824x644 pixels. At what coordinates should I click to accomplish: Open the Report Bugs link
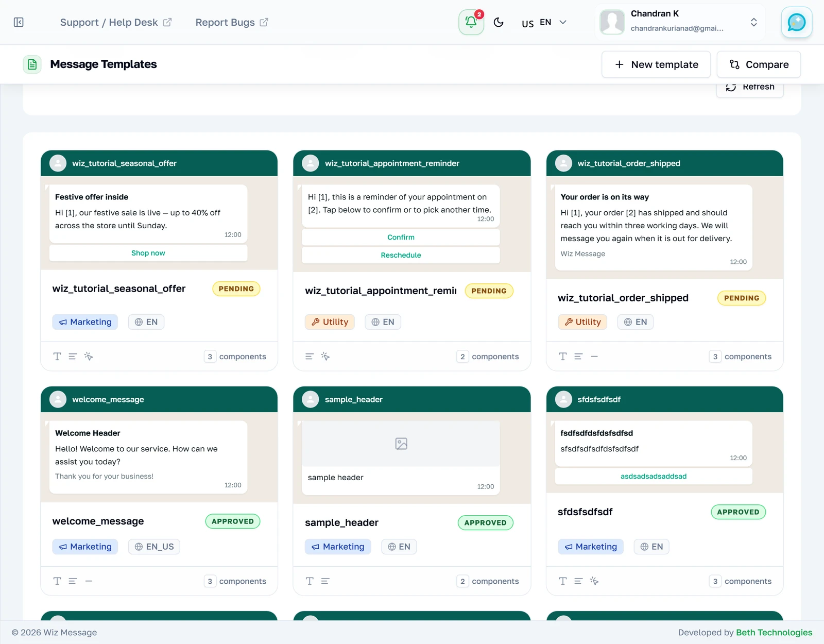pos(232,22)
